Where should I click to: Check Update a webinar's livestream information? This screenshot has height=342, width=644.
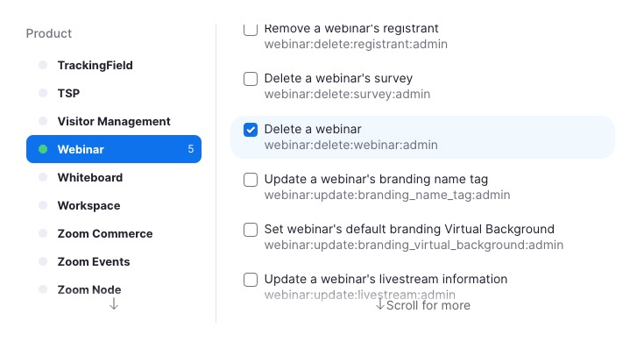pos(251,280)
